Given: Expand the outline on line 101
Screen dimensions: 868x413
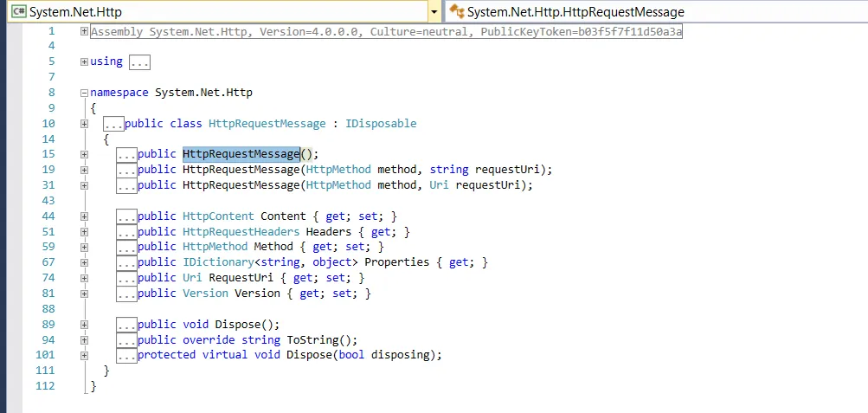Looking at the screenshot, I should coord(84,355).
